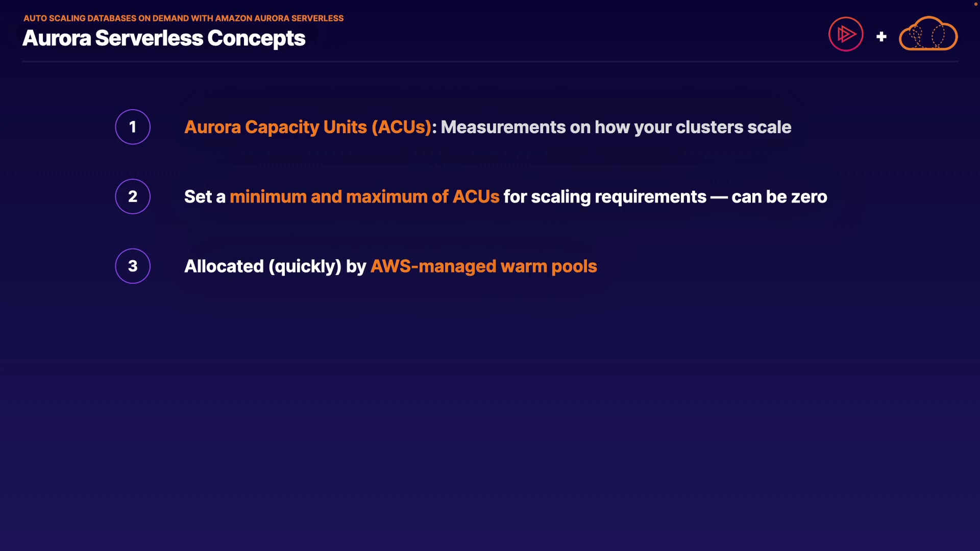Screen dimensions: 980x551
Task: Select the number 3 circle badge
Action: click(133, 266)
